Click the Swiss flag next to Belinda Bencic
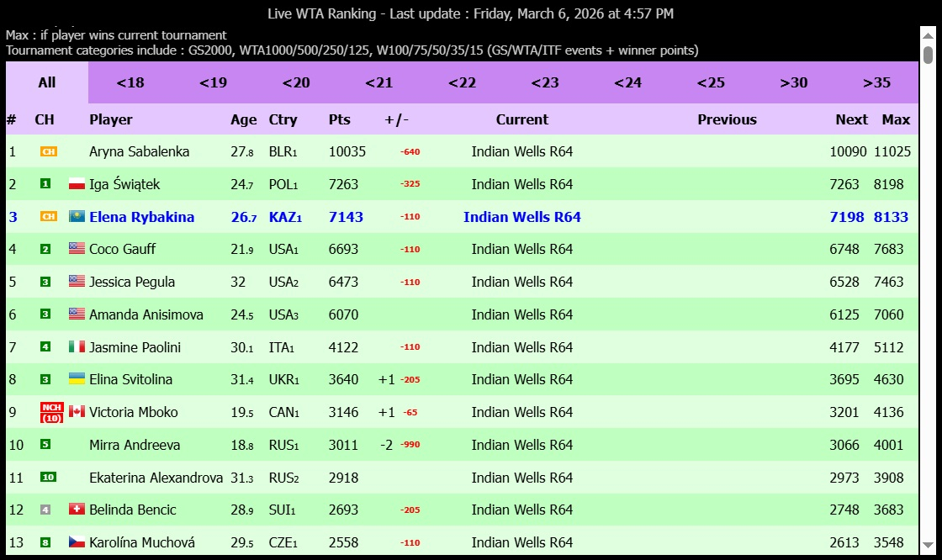This screenshot has width=942, height=560. click(x=77, y=510)
